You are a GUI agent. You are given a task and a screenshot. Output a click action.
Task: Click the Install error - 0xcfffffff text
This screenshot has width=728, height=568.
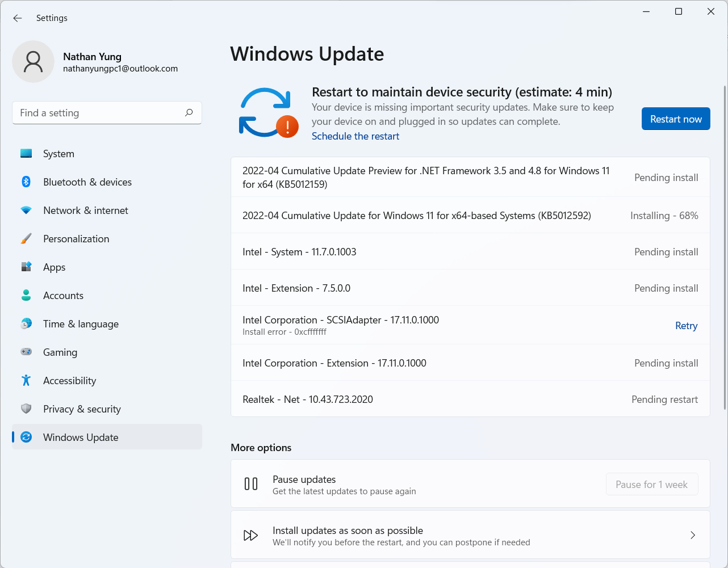pos(284,332)
